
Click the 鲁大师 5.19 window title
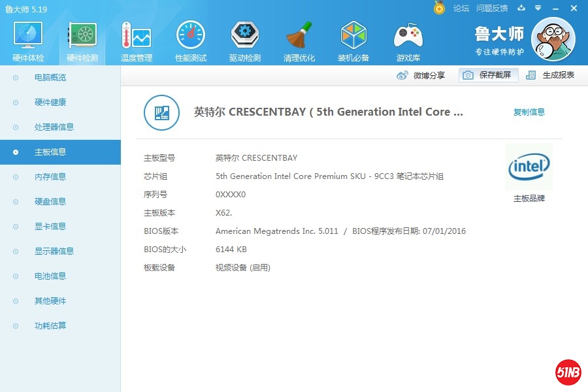26,9
